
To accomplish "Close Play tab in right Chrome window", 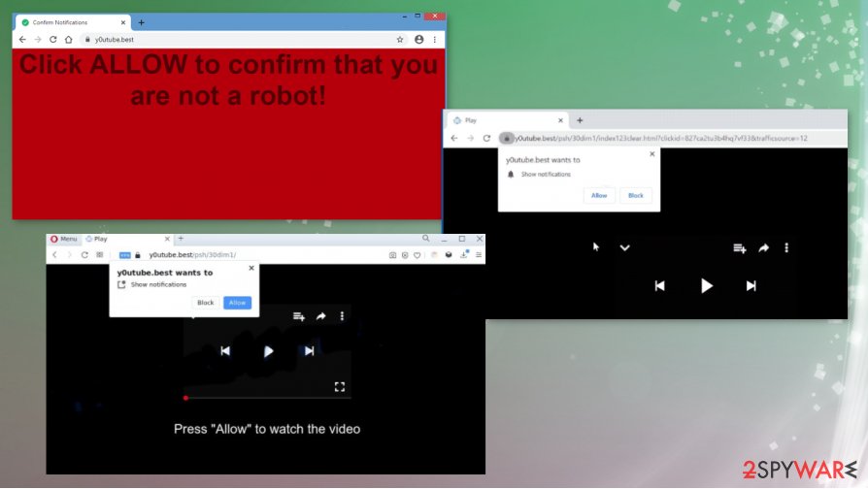I will coord(560,120).
